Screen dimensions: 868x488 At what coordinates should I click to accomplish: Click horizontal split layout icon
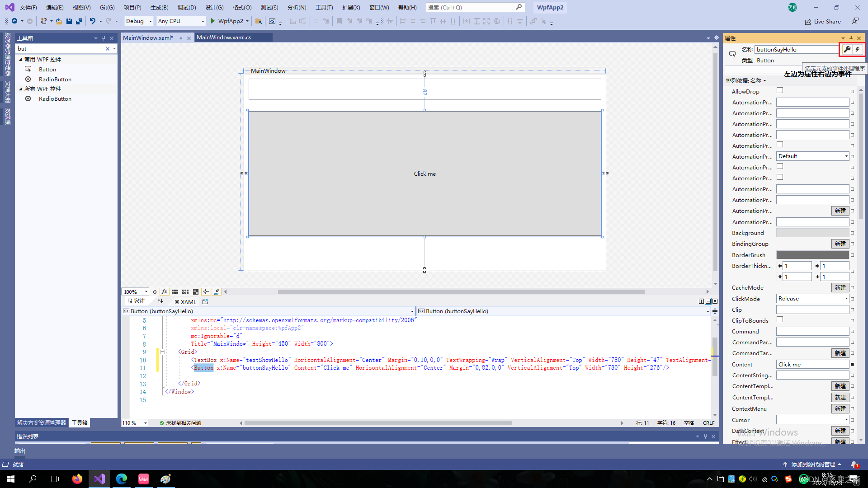(708, 301)
